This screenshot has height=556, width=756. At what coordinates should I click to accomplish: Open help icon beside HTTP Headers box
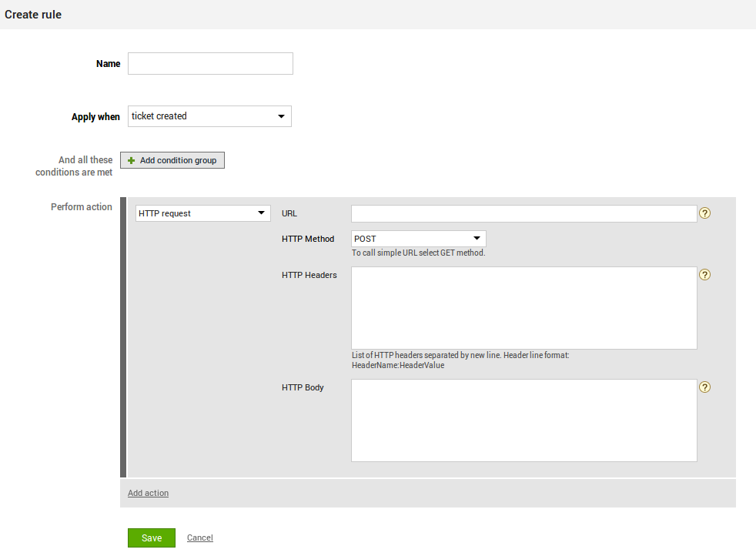coord(704,274)
